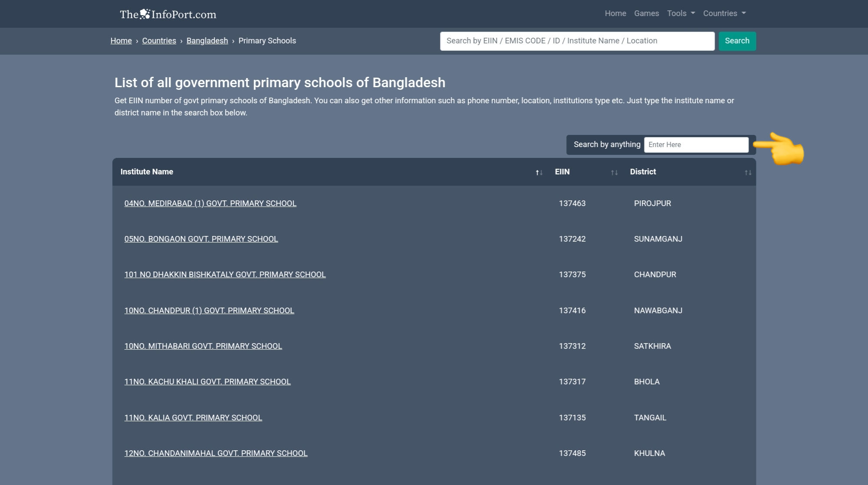The width and height of the screenshot is (868, 485).
Task: Focus the EIIN / EMIS code search field
Action: (577, 41)
